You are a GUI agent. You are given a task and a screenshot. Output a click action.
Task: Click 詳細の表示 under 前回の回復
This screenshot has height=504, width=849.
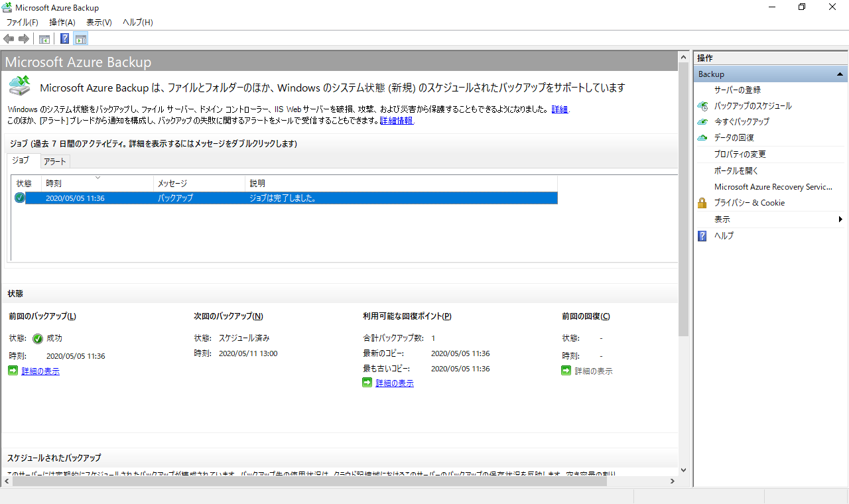[594, 371]
